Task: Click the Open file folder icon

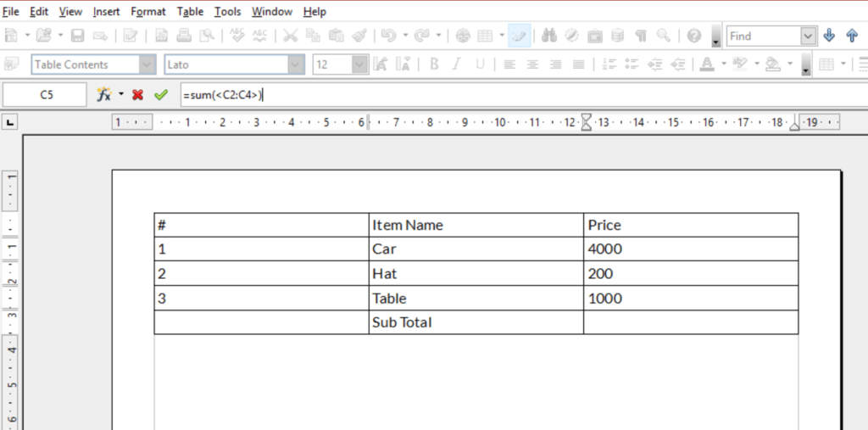Action: (x=44, y=36)
